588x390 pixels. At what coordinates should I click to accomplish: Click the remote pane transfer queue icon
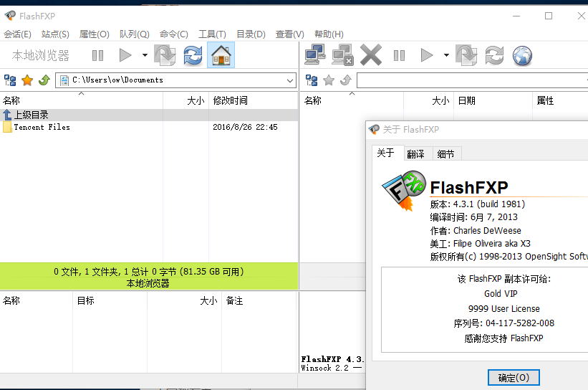466,55
